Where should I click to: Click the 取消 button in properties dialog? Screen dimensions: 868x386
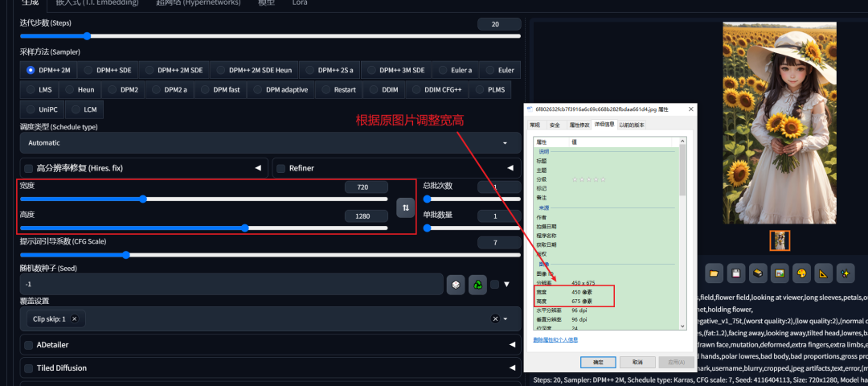(x=637, y=362)
